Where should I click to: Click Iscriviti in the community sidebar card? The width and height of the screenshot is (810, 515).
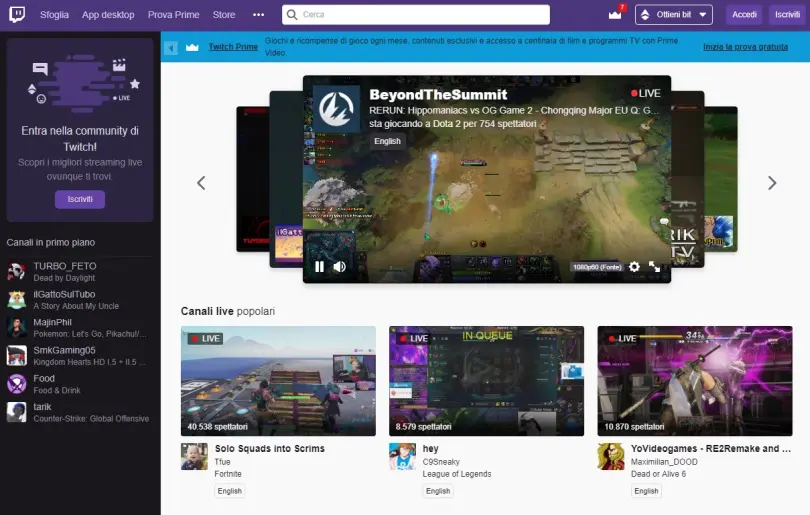[80, 199]
